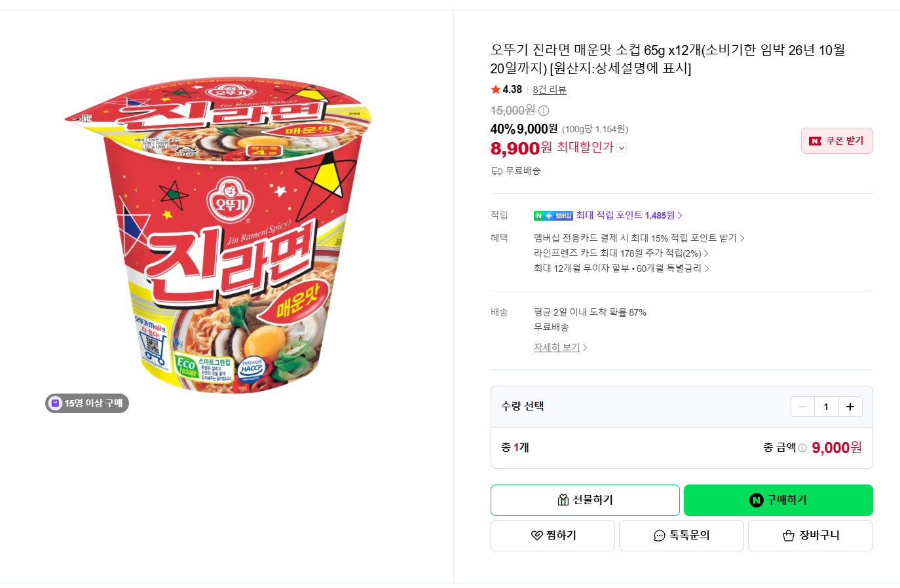Add product to 장바구니 cart
This screenshot has width=900, height=588.
click(x=810, y=536)
